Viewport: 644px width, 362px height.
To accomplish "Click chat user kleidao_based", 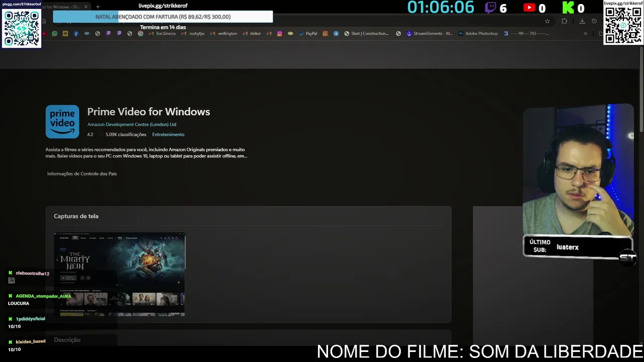I will point(30,341).
